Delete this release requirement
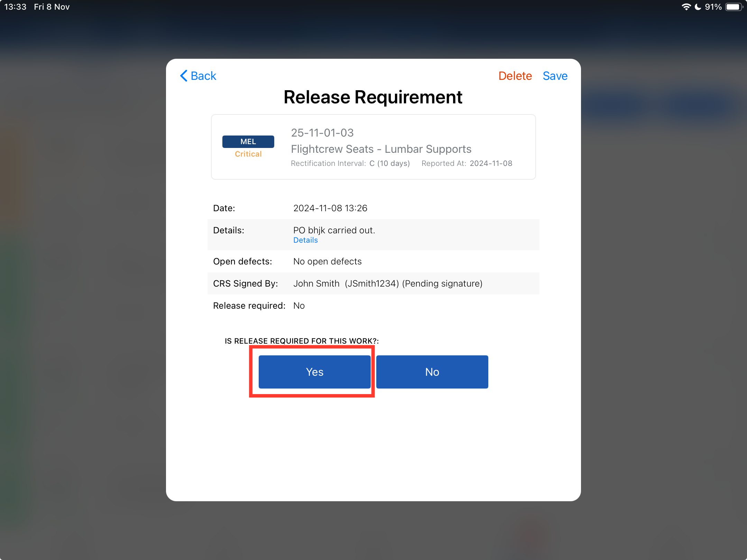The height and width of the screenshot is (560, 747). pos(515,76)
